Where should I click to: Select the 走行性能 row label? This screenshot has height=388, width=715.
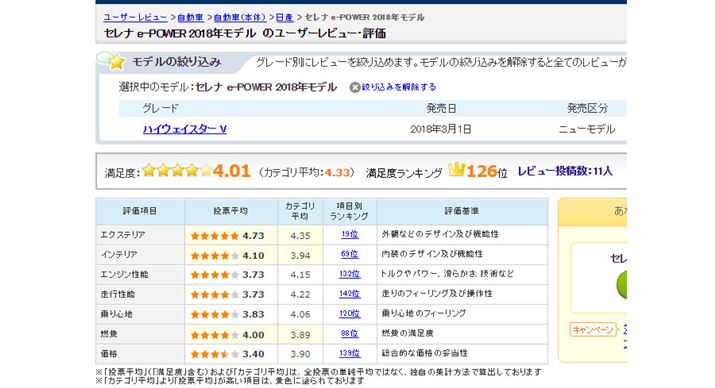click(118, 294)
